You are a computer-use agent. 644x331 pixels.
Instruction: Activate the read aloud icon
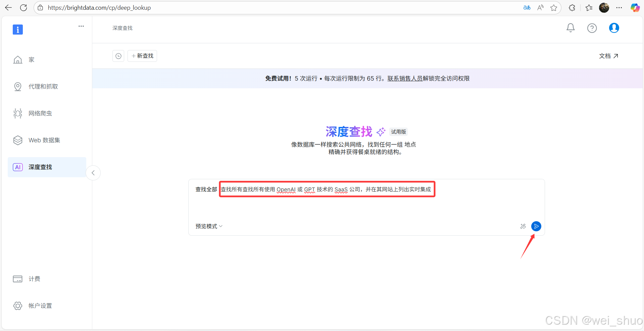pos(540,7)
